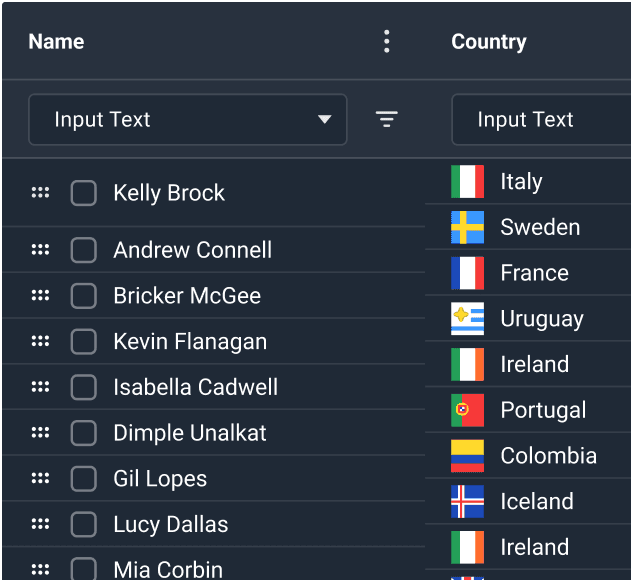This screenshot has height=580, width=631.
Task: Click the drag handle beside Bricker McGee
Action: [40, 295]
